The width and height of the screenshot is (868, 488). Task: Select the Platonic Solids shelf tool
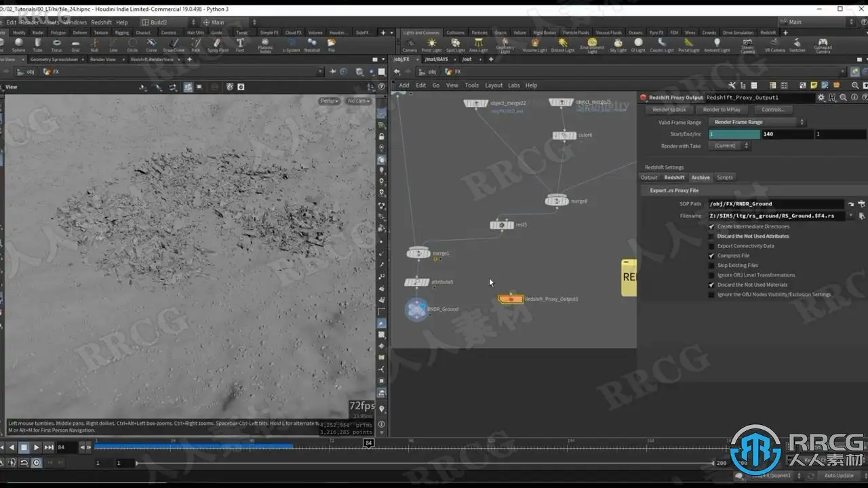coord(266,45)
